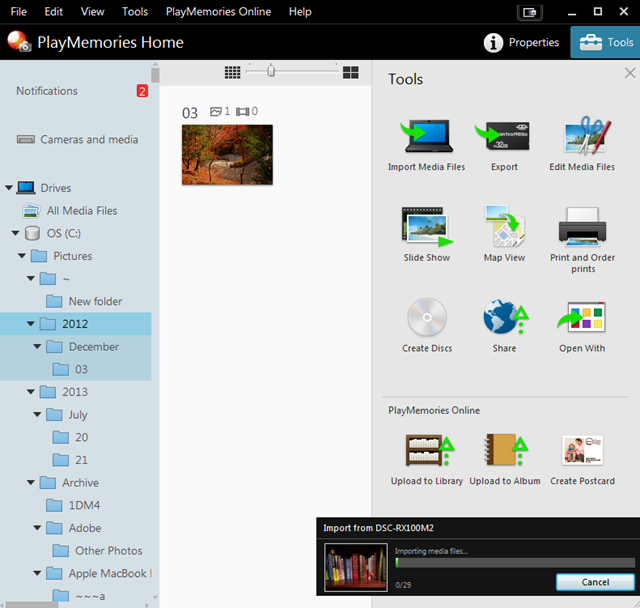Click the Tools toolbox button
Image resolution: width=640 pixels, height=608 pixels.
606,42
